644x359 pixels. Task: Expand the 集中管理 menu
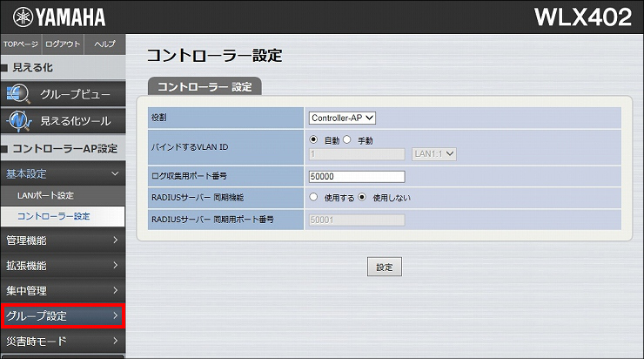pos(64,291)
